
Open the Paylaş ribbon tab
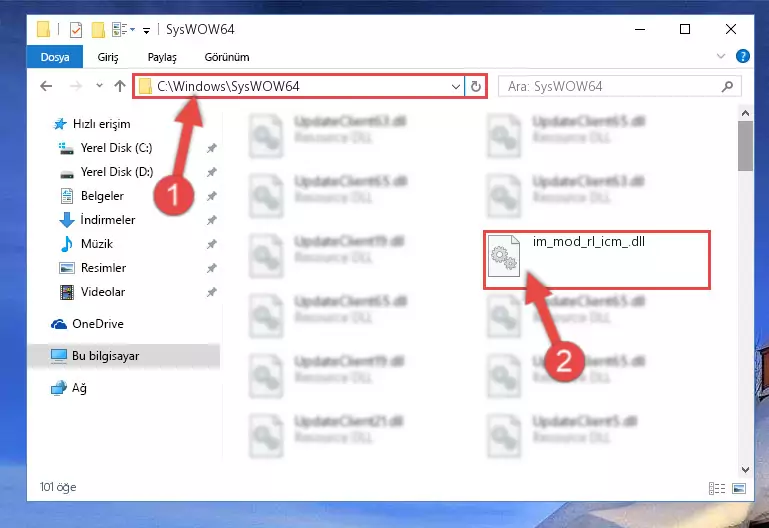pyautogui.click(x=162, y=57)
